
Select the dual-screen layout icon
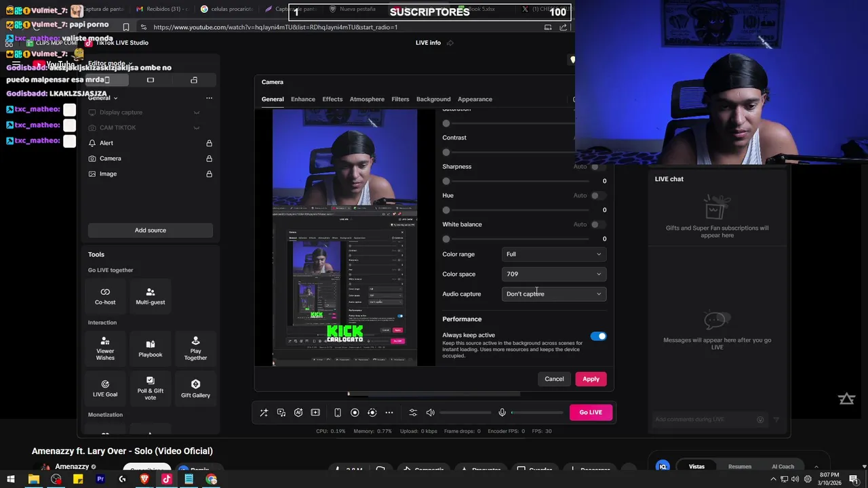(x=194, y=80)
